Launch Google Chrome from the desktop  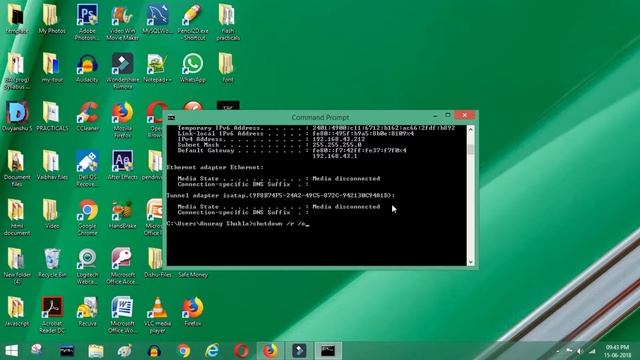pyautogui.click(x=87, y=217)
